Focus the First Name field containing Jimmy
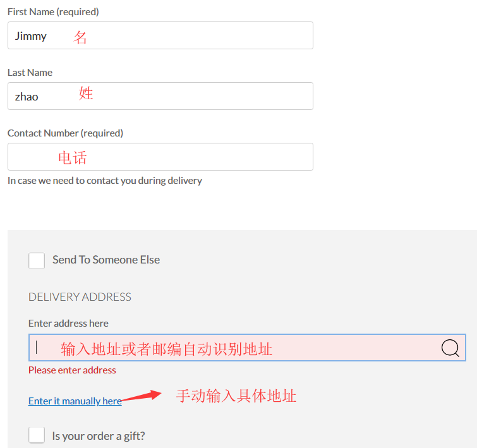The height and width of the screenshot is (448, 477). point(160,35)
